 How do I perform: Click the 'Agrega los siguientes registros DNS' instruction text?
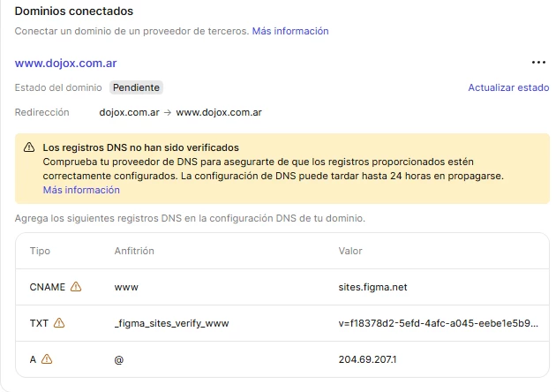[190, 218]
